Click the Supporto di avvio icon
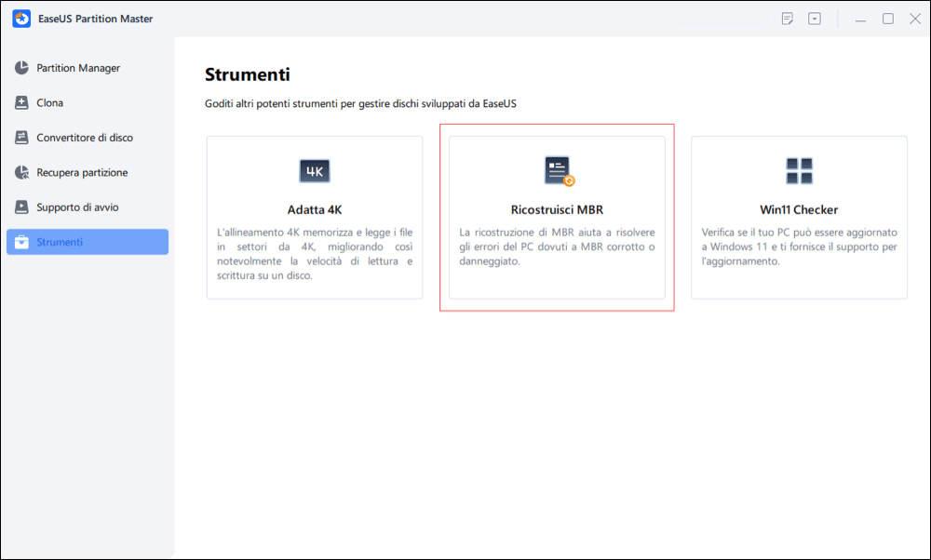 (x=21, y=207)
